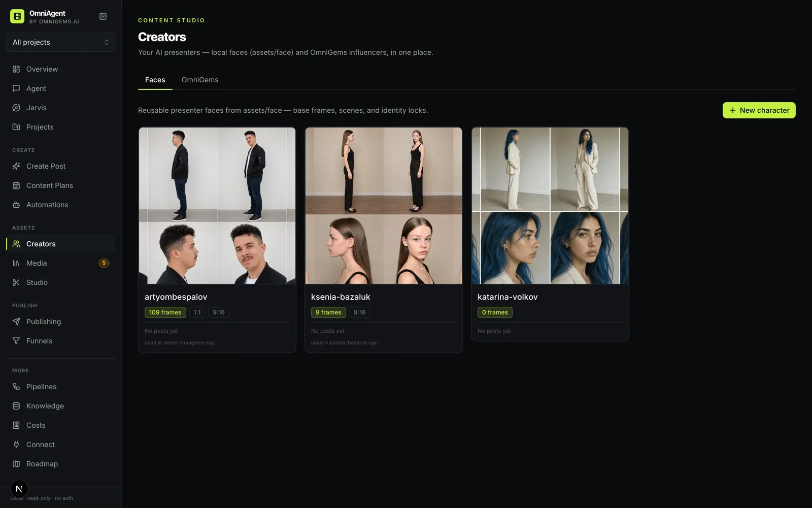Collapse the sidebar panel icon
Viewport: 812px width, 508px height.
(103, 16)
